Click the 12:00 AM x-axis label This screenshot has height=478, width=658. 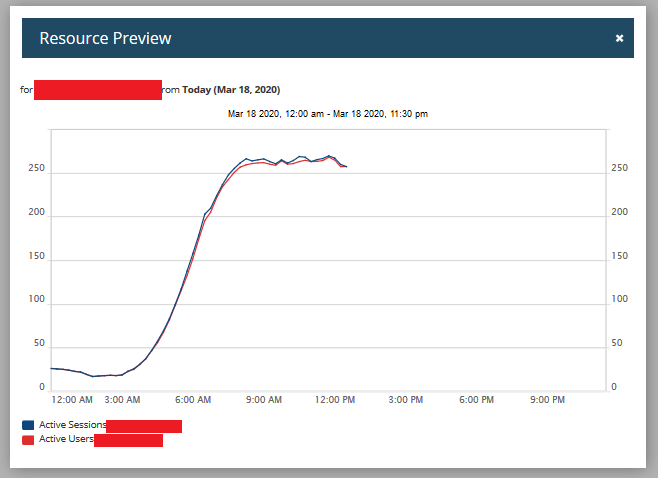click(x=72, y=400)
